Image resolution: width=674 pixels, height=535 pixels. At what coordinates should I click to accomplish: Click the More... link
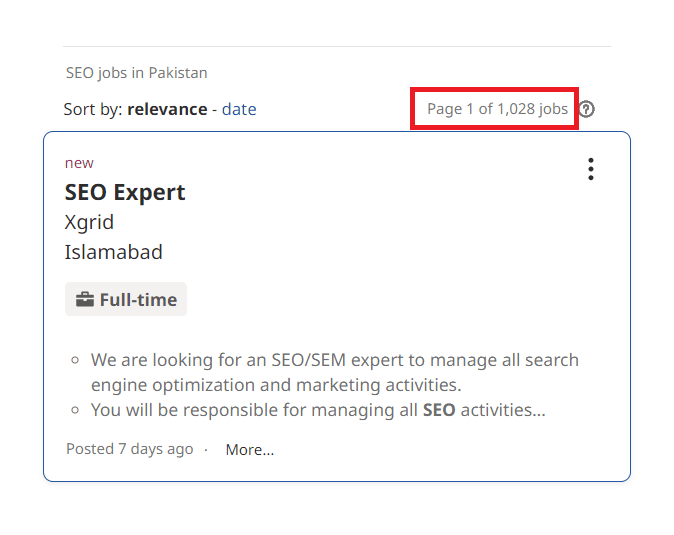point(250,450)
